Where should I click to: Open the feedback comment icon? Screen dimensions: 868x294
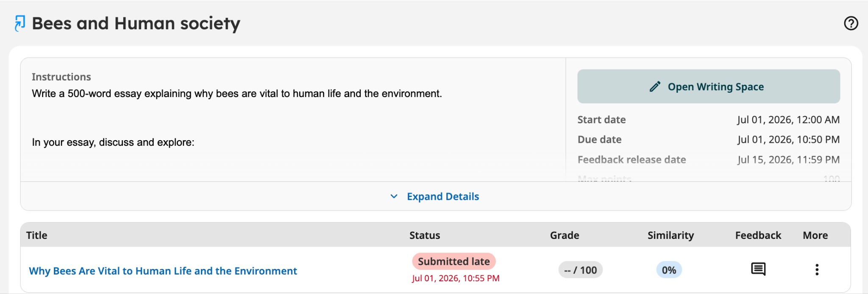(x=758, y=269)
